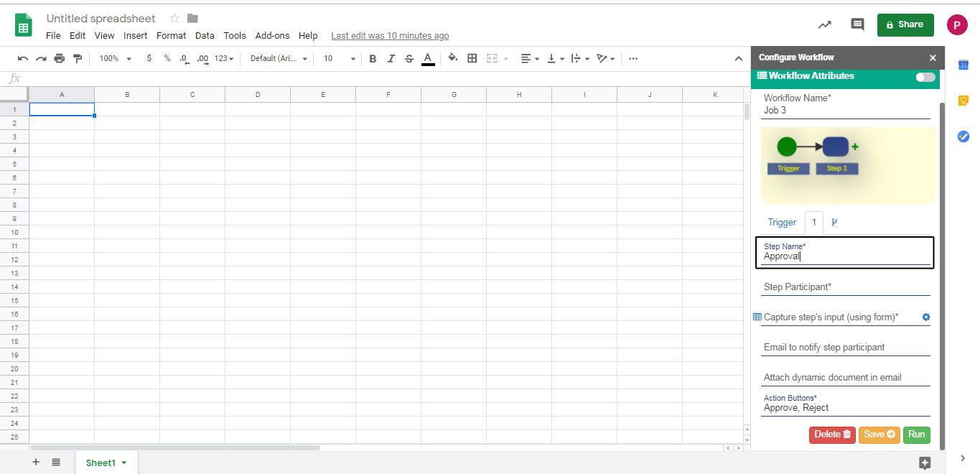This screenshot has height=474, width=980.
Task: Toggle italic formatting
Action: click(391, 59)
